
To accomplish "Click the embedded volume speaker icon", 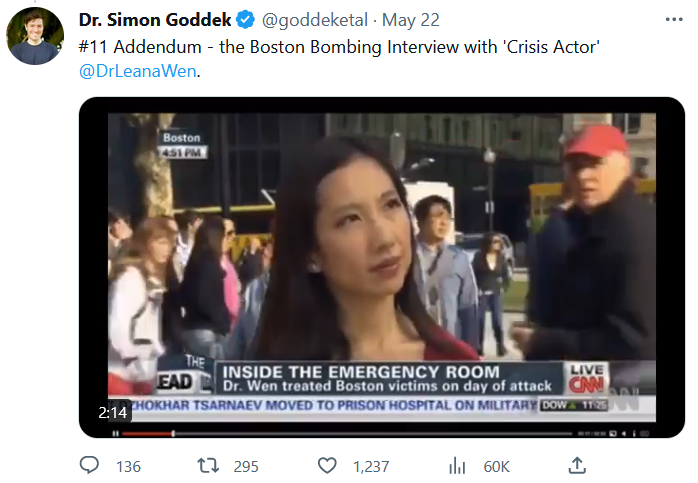I will click(x=624, y=433).
